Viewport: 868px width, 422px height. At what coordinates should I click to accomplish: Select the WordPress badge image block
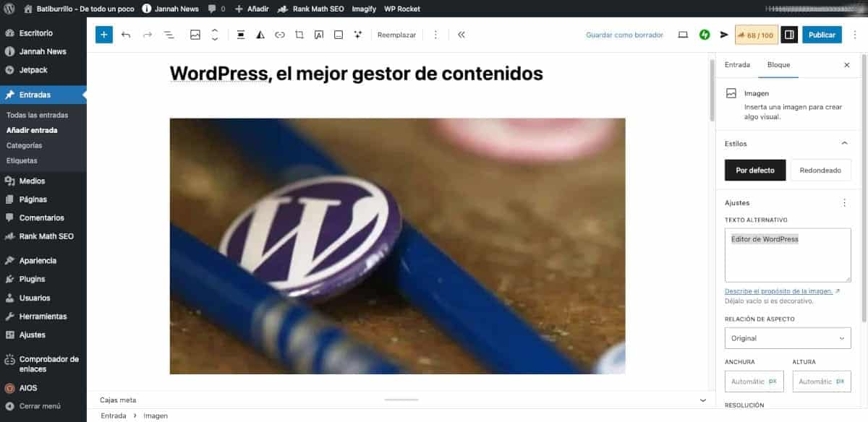[397, 246]
